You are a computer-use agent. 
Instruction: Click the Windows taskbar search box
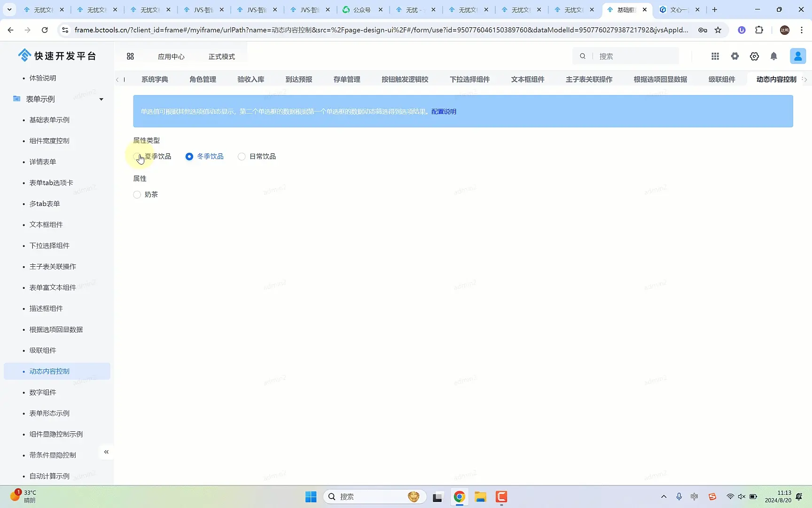coord(375,497)
